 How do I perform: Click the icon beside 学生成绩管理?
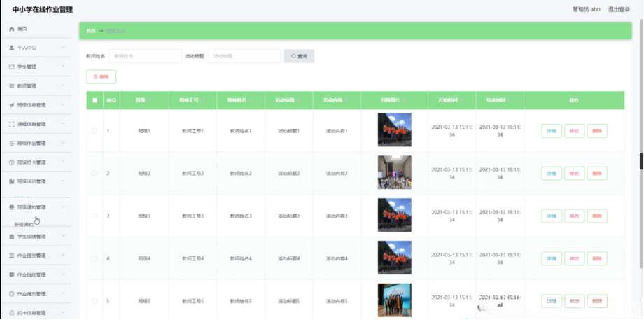tap(11, 237)
